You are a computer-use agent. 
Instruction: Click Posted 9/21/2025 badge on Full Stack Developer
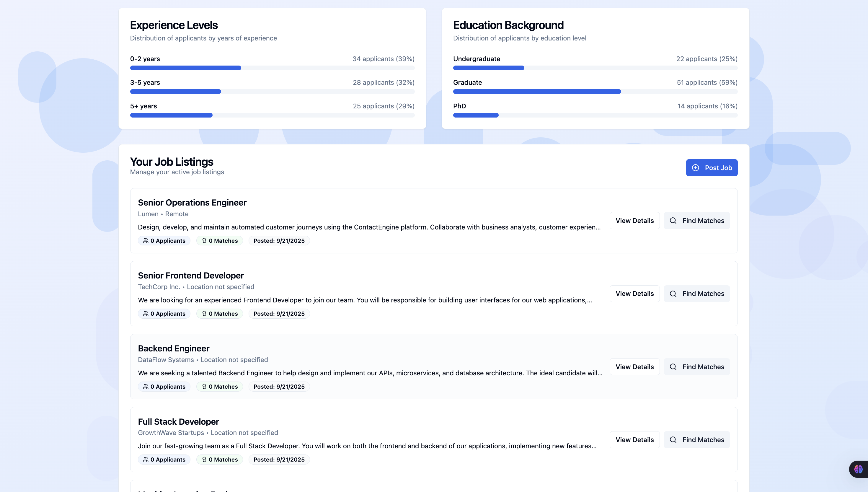[x=279, y=460]
